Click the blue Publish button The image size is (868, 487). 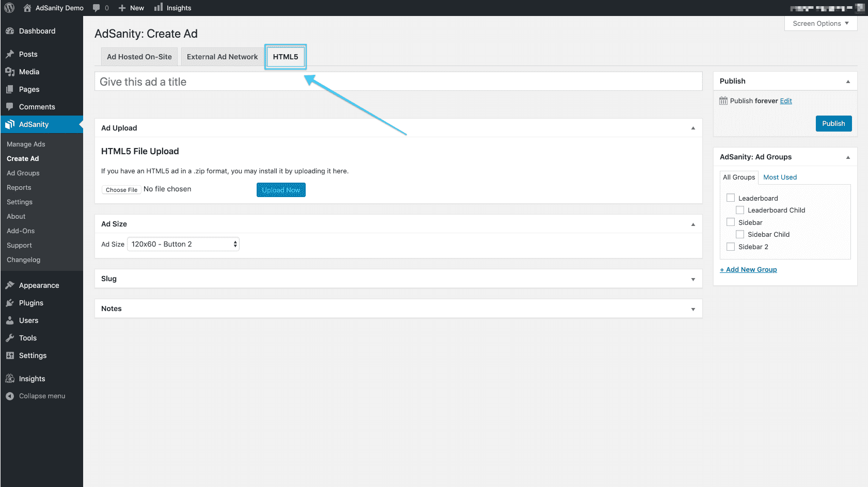pyautogui.click(x=833, y=123)
